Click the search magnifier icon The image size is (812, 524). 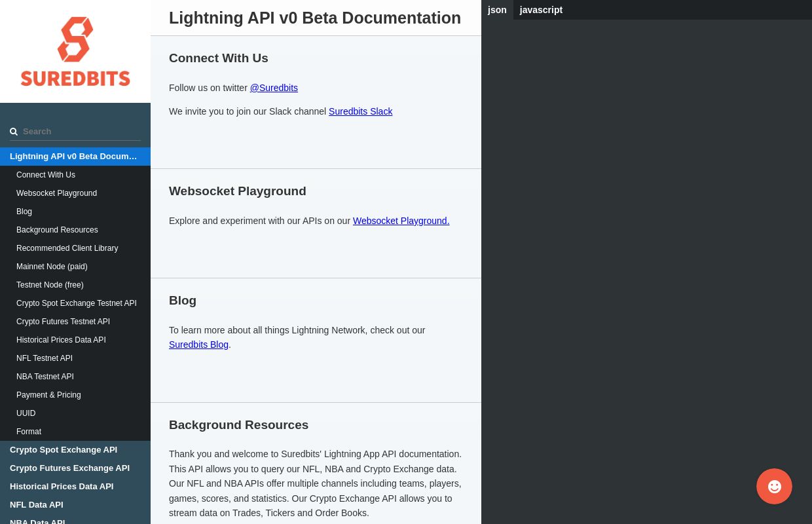pos(14,132)
